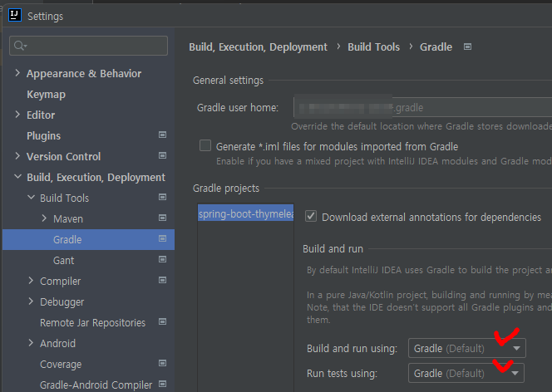Open the Editor settings page
Image resolution: width=552 pixels, height=392 pixels.
[x=41, y=115]
